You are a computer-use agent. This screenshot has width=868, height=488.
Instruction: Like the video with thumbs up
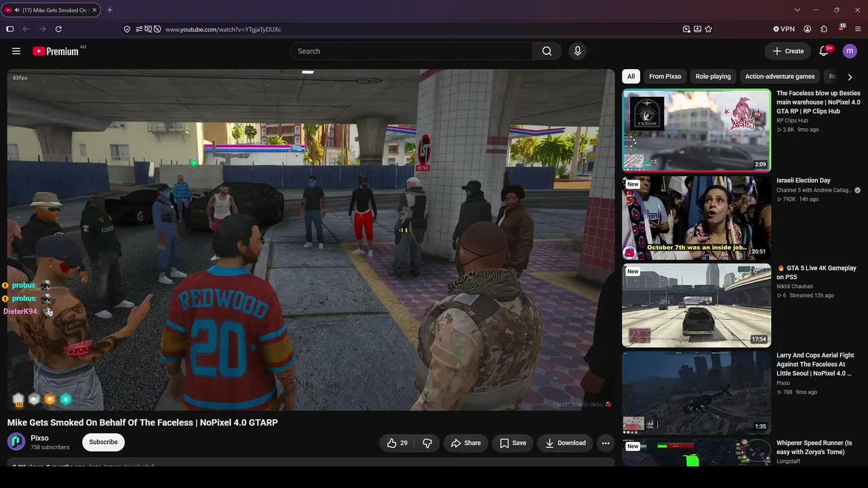397,443
